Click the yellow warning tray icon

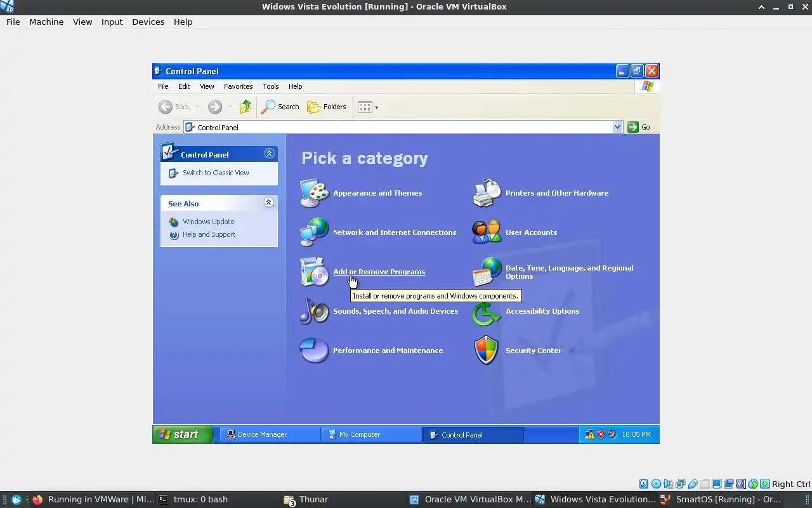(x=590, y=434)
